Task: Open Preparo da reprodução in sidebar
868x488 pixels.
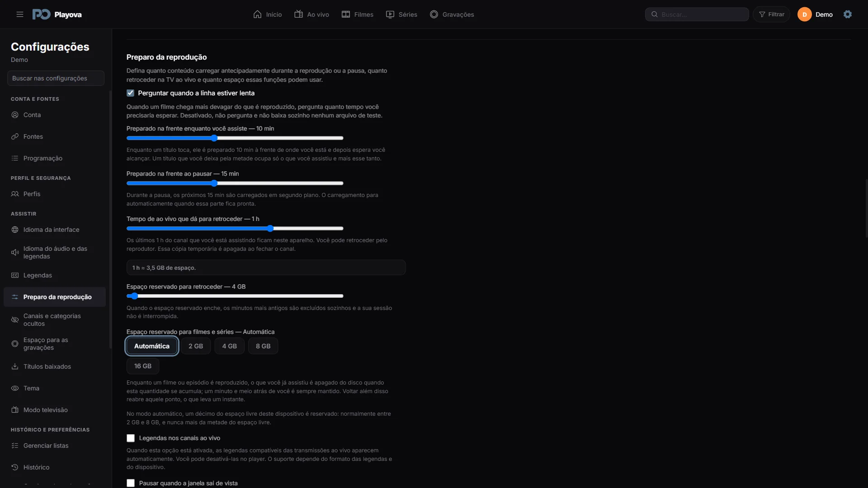Action: pyautogui.click(x=55, y=297)
